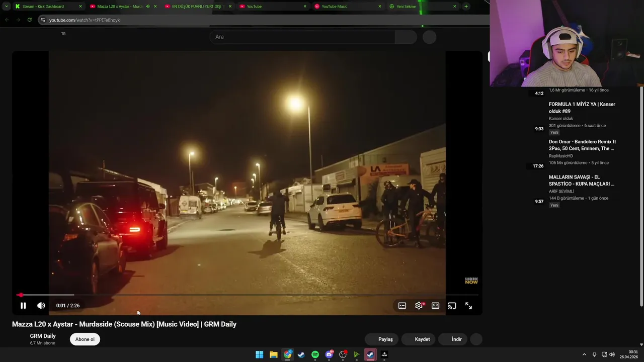Mute the video using the speaker icon
The image size is (644, 362).
pyautogui.click(x=41, y=306)
